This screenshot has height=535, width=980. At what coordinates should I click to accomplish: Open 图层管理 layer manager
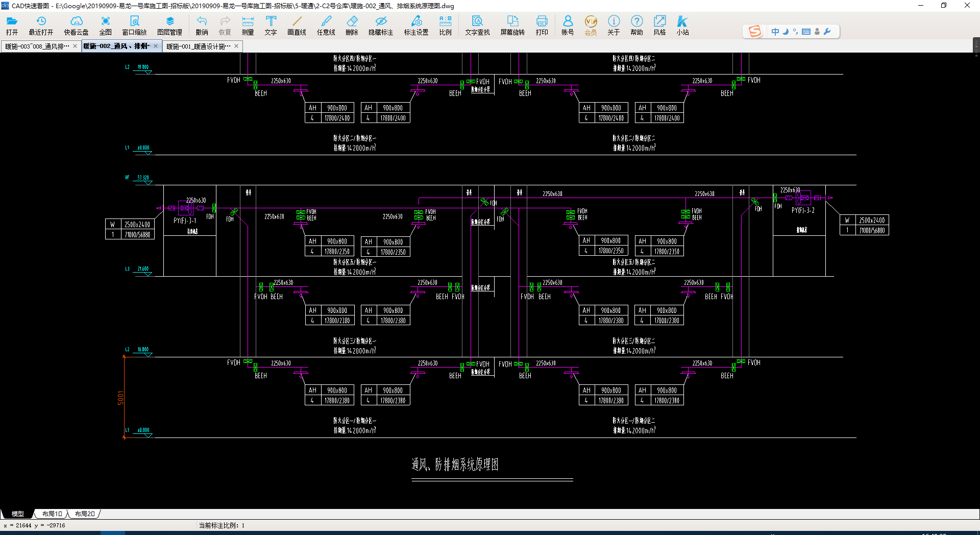click(x=170, y=25)
